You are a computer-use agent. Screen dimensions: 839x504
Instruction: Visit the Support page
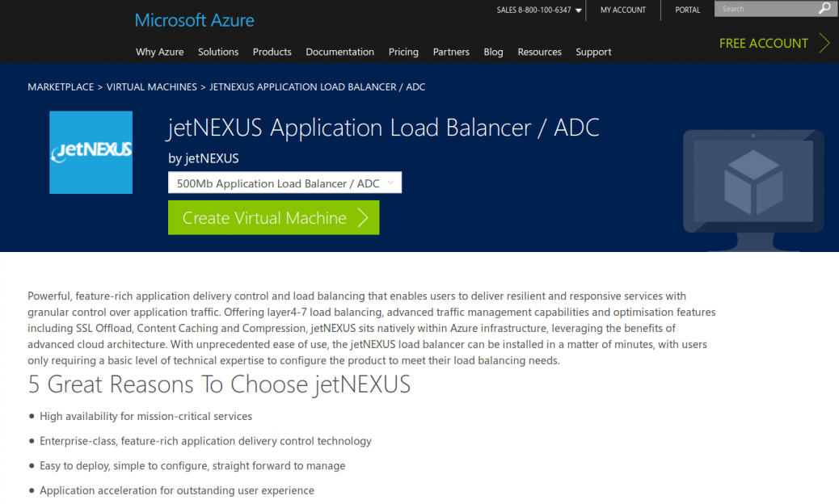[593, 52]
